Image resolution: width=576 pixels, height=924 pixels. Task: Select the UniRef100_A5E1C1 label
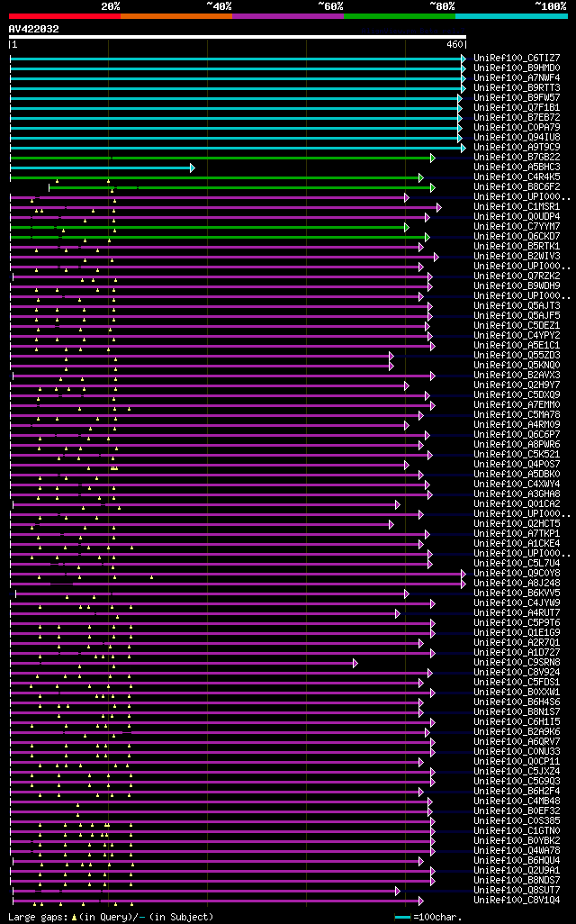[x=517, y=345]
